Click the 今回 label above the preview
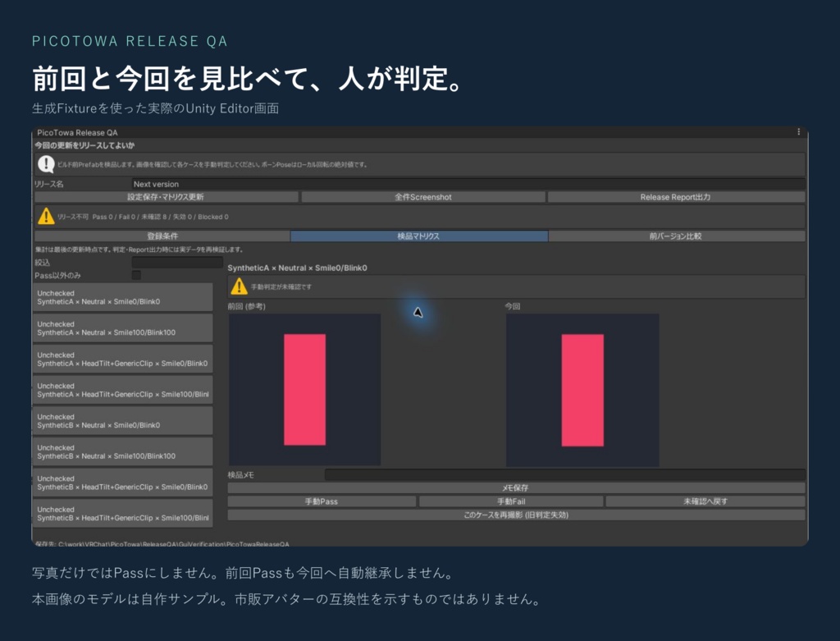840x641 pixels. coord(512,306)
